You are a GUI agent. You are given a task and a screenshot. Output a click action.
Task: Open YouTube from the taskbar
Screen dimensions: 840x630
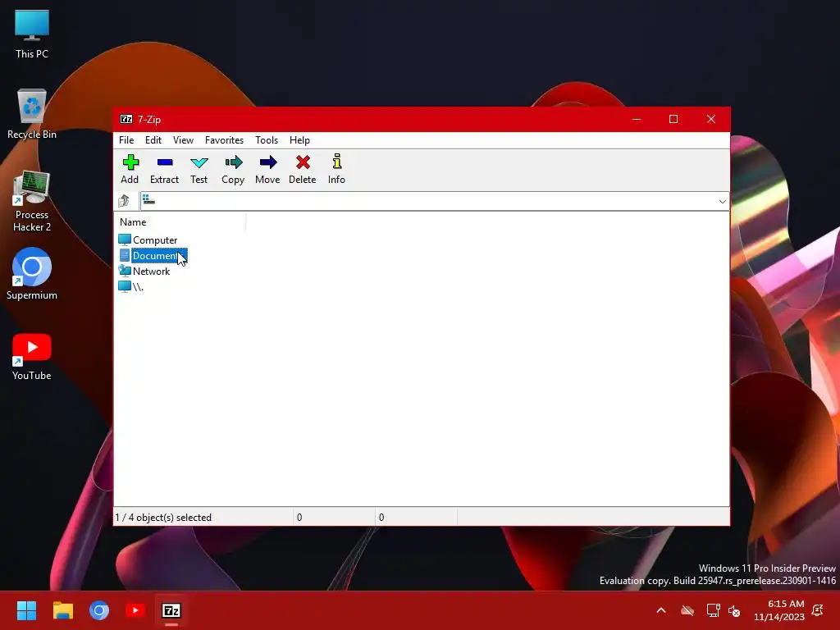coord(135,610)
